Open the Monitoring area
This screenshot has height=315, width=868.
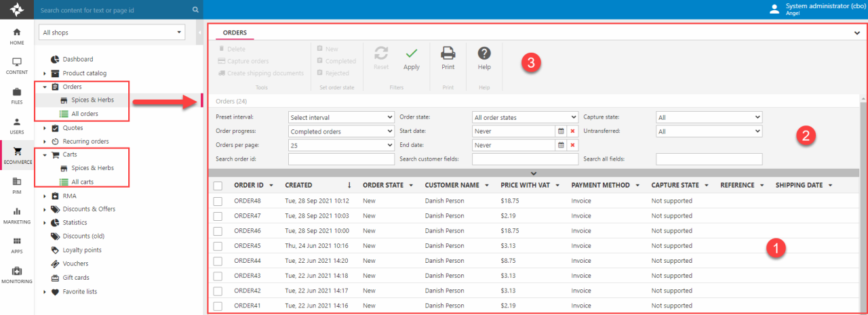coord(16,274)
